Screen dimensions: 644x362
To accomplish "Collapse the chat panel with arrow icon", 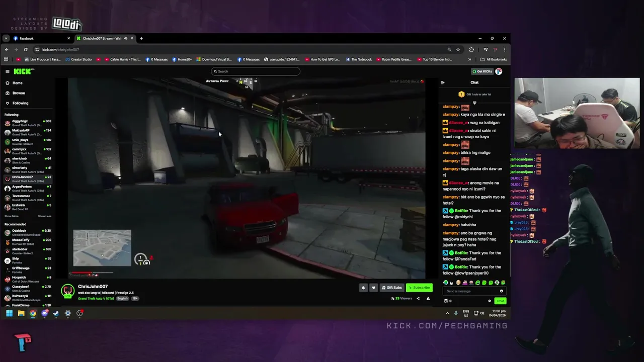I will [442, 82].
